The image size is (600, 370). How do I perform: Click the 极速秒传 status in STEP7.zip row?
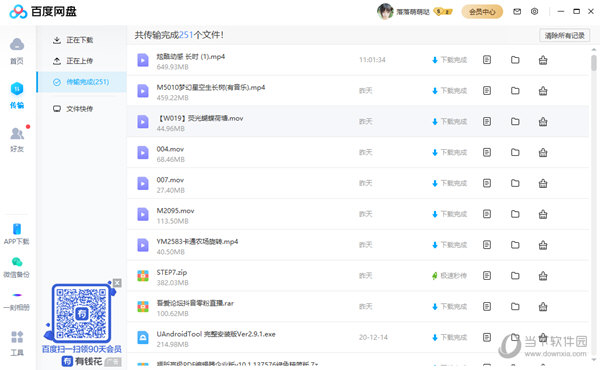[x=450, y=275]
